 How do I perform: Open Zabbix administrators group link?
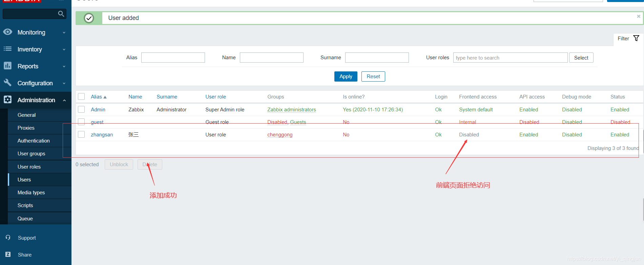(x=291, y=110)
